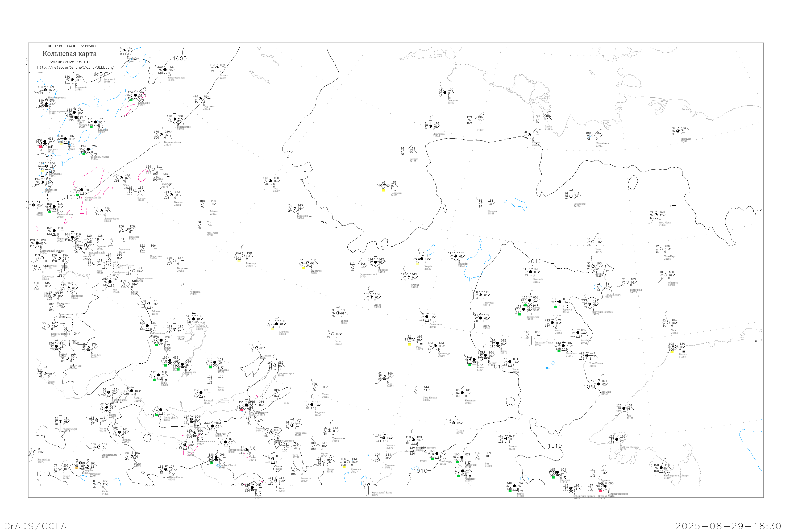Click the meteocenter.net UEEE.png URL
Image resolution: width=798 pixels, height=532 pixels.
coord(75,67)
